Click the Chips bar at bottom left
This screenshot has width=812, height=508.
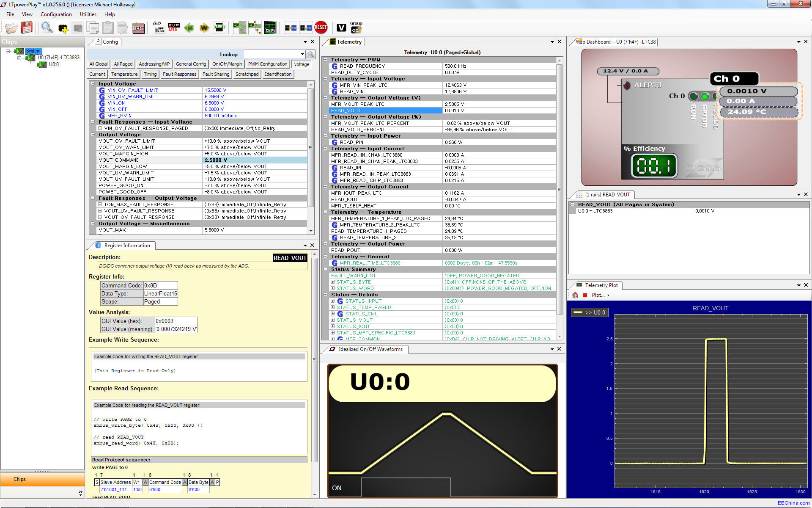click(x=42, y=479)
